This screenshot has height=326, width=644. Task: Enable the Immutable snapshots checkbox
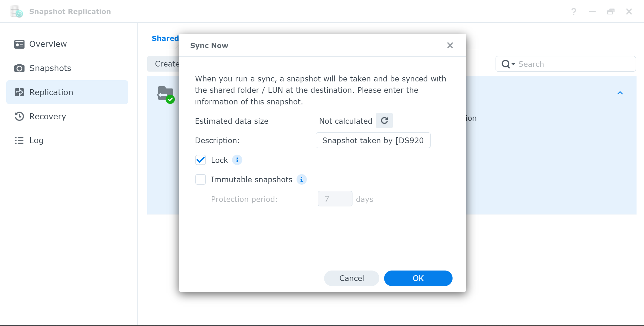[x=201, y=180]
